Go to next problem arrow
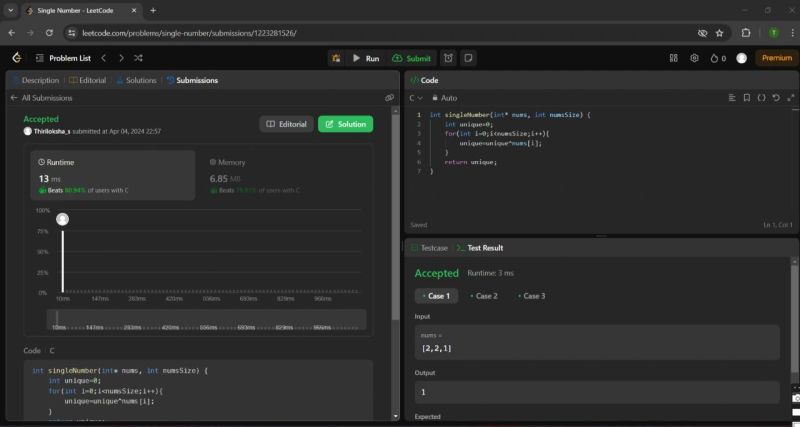 point(121,58)
